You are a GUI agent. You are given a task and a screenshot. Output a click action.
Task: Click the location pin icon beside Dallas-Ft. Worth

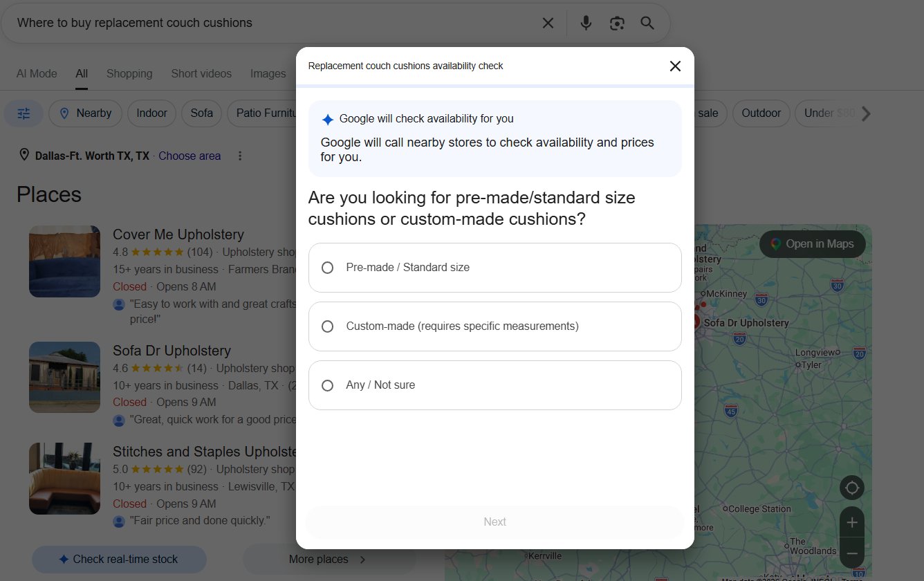[x=24, y=155]
